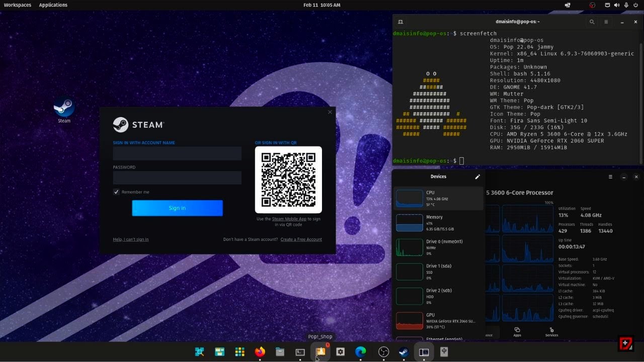Click the screen windows icon in top bar
Image resolution: width=644 pixels, height=362 pixels.
pyautogui.click(x=568, y=5)
